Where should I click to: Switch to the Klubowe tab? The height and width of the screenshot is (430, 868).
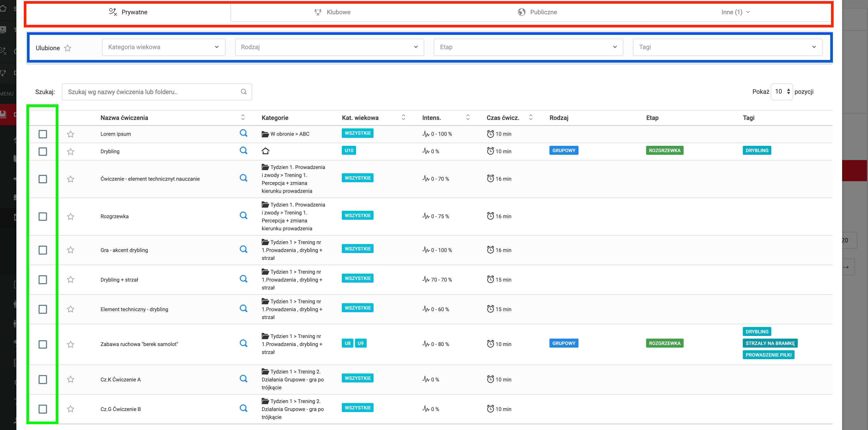click(x=332, y=12)
